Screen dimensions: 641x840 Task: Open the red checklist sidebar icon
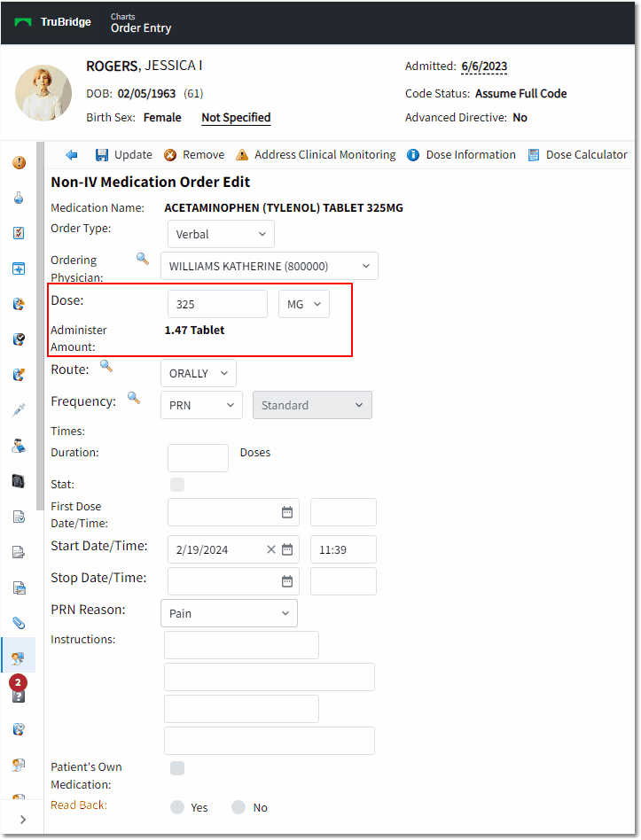tap(19, 233)
